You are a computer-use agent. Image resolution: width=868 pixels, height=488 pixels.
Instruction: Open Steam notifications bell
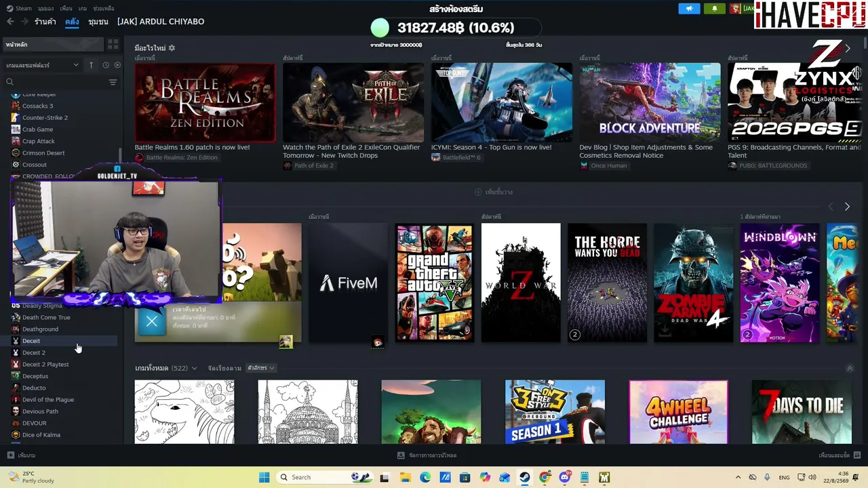[714, 9]
